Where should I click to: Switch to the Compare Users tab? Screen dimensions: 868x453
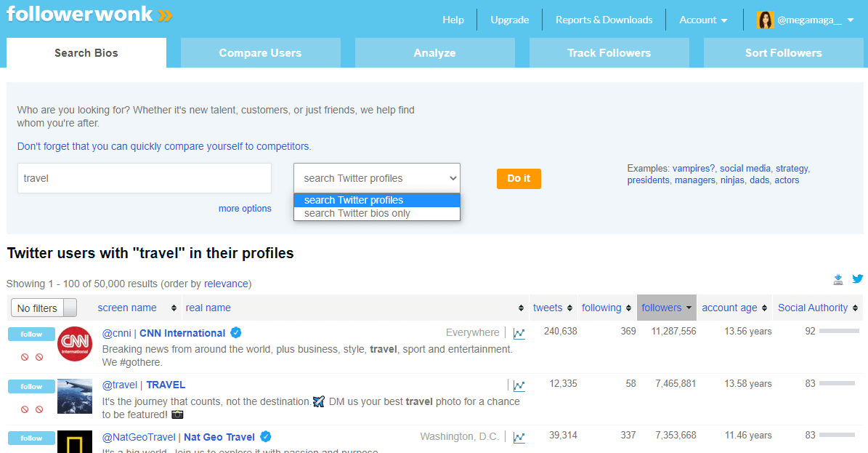click(x=260, y=52)
